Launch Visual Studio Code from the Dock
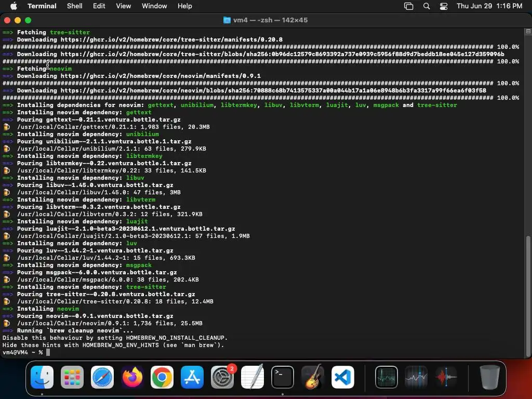The width and height of the screenshot is (532, 399). (x=342, y=377)
